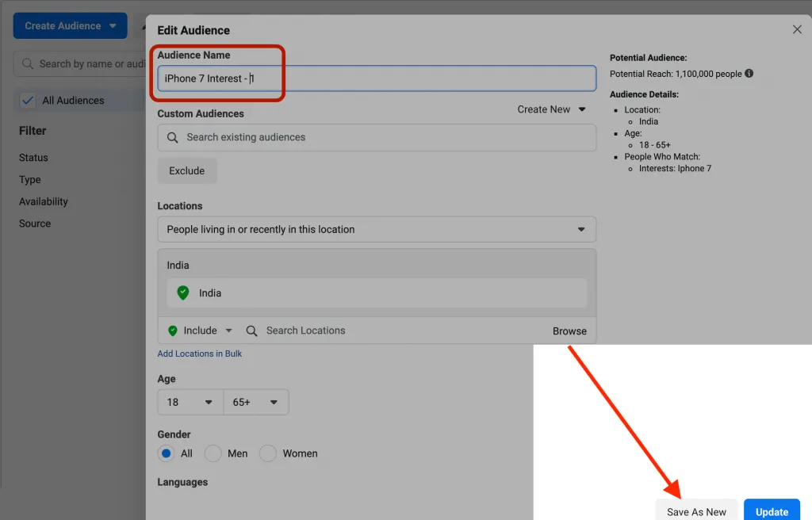This screenshot has height=520, width=812.
Task: Click the Exclude button
Action: [187, 171]
